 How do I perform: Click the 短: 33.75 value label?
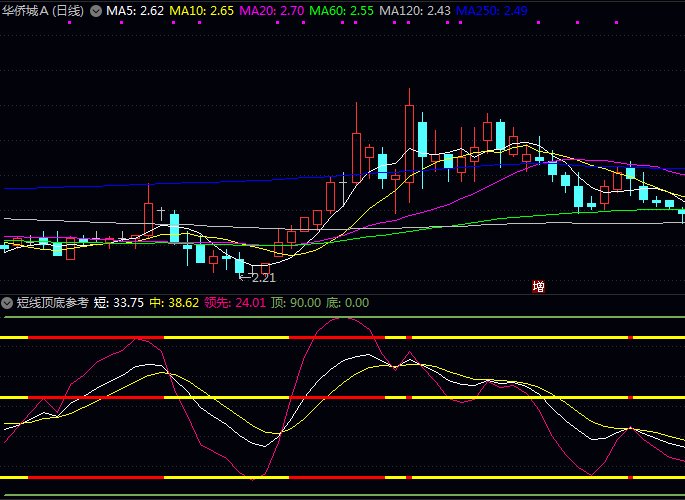point(125,303)
